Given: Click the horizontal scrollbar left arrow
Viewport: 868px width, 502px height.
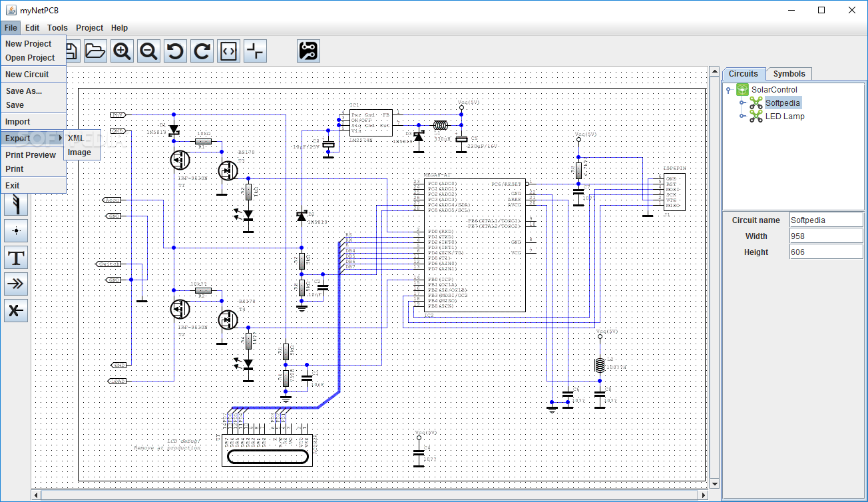Looking at the screenshot, I should (37, 495).
